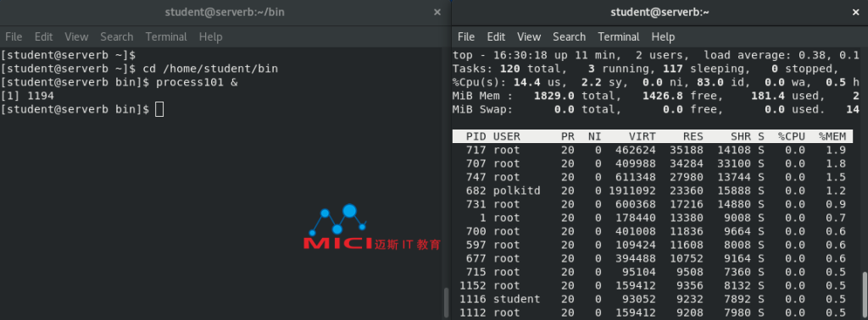The height and width of the screenshot is (320, 868).
Task: Click PID 731 in the process list
Action: point(476,205)
